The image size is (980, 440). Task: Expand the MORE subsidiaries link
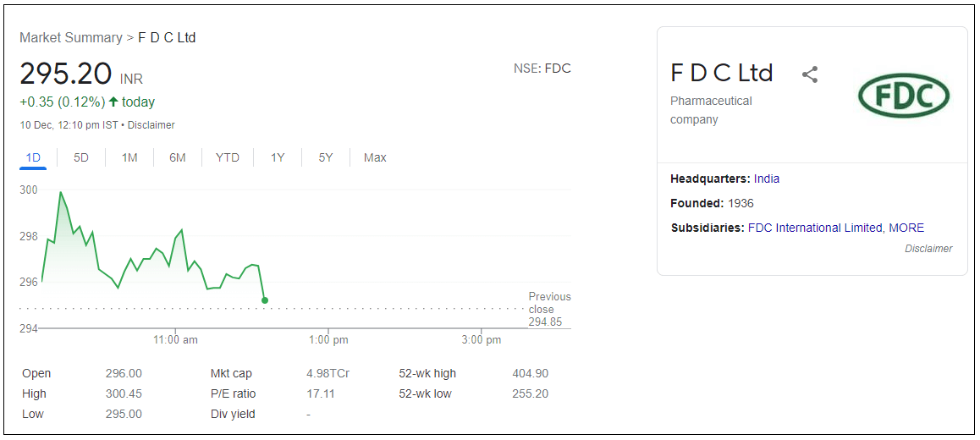point(906,228)
